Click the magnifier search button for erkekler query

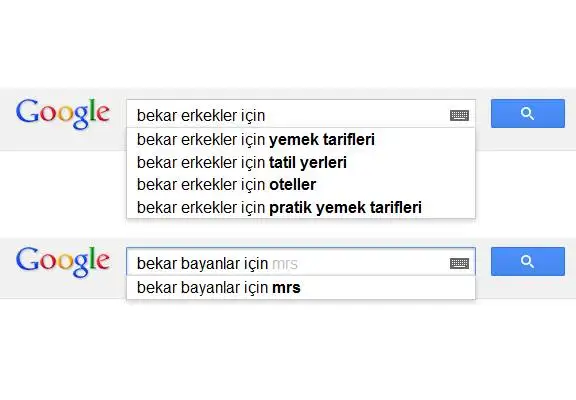tap(528, 113)
